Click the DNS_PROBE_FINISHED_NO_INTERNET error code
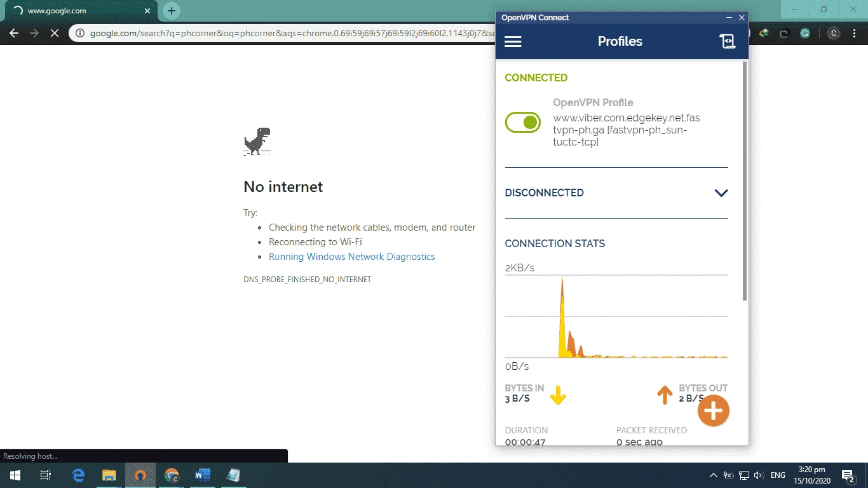The image size is (868, 488). pyautogui.click(x=307, y=280)
